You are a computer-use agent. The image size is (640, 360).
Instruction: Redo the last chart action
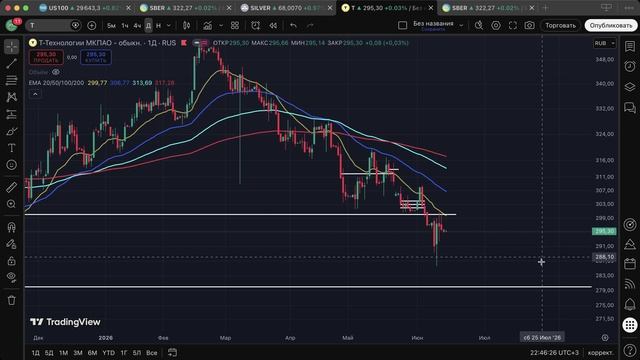(310, 25)
